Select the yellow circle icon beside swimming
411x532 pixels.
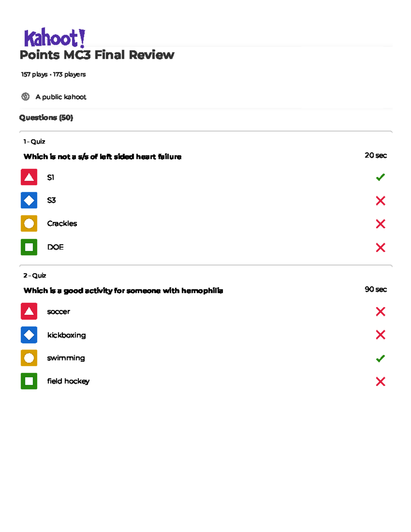coord(29,358)
